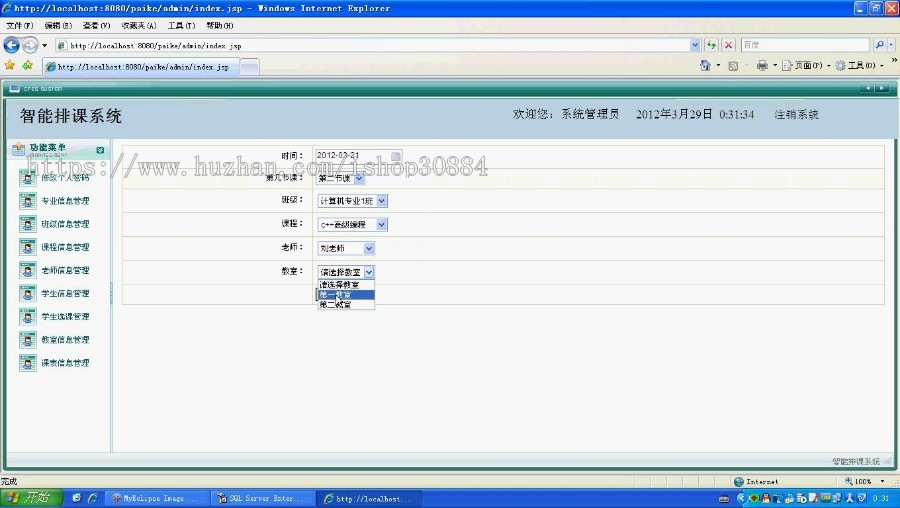Select the localhost paike index.jsp tab

point(141,67)
